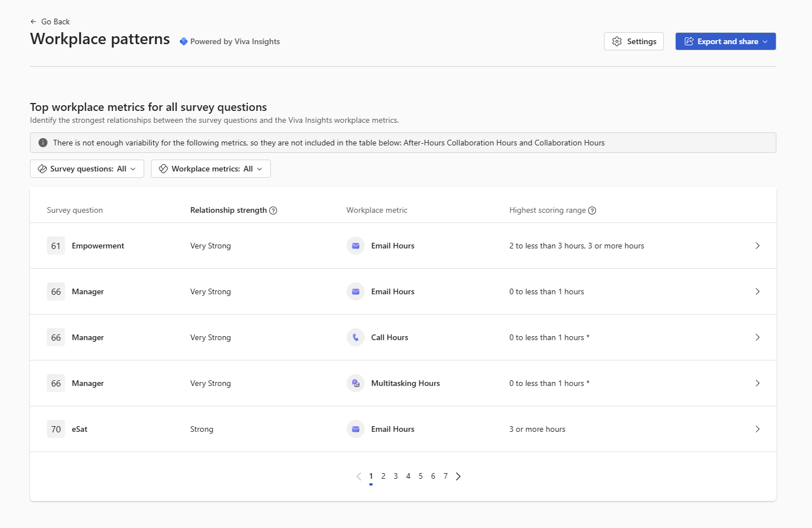Screen dimensions: 812x528
Task: Open the Workplace metrics filter dropdown
Action: point(210,169)
